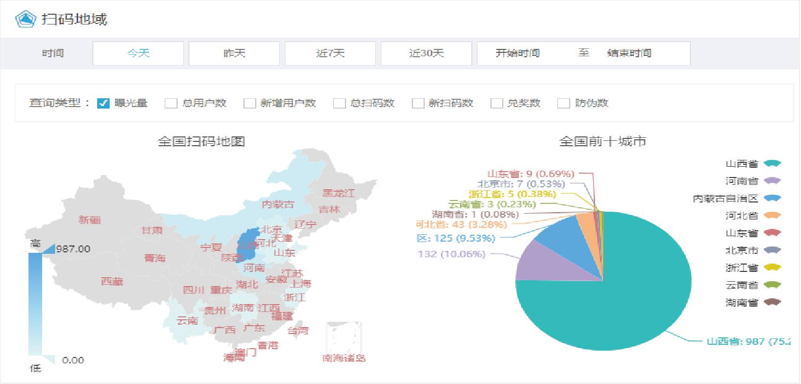Uncheck the 曝光量 checkbox

103,103
